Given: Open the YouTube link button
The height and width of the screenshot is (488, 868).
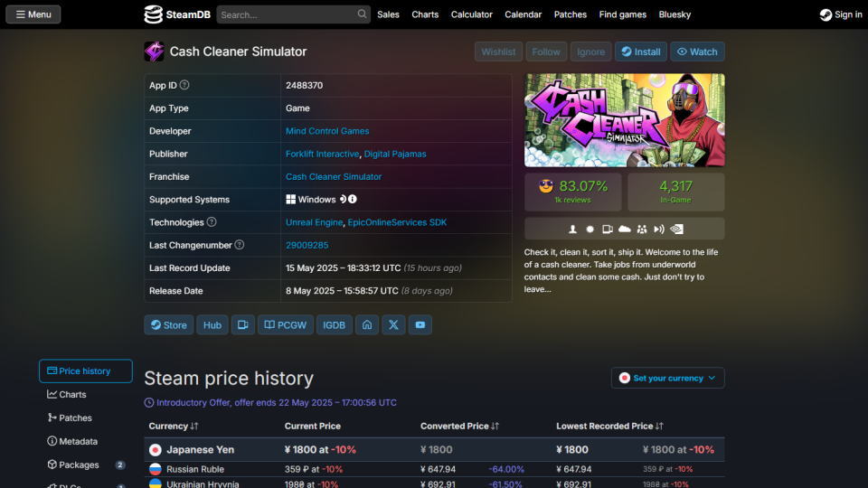Looking at the screenshot, I should (420, 324).
